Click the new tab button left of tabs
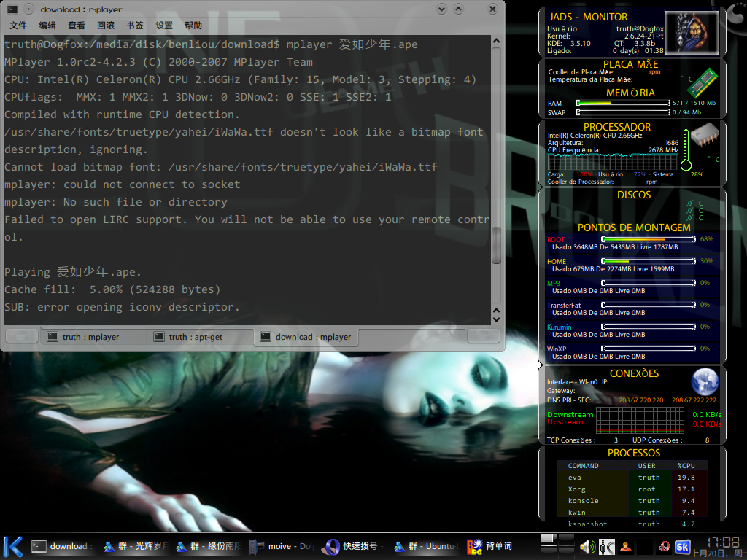The image size is (747, 560). [x=21, y=335]
